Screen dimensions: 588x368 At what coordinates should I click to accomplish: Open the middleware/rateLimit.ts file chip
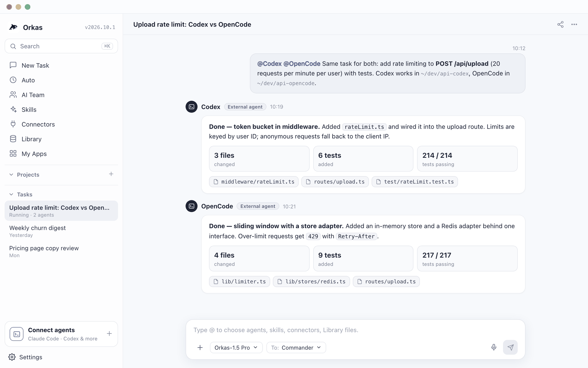click(254, 182)
